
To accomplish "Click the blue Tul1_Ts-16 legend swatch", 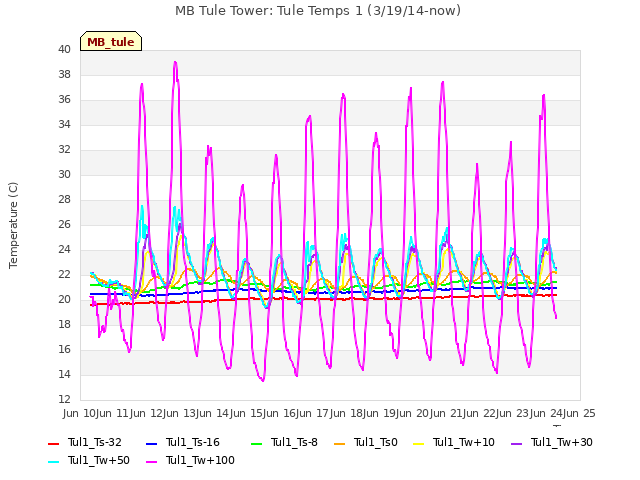I will pos(151,443).
